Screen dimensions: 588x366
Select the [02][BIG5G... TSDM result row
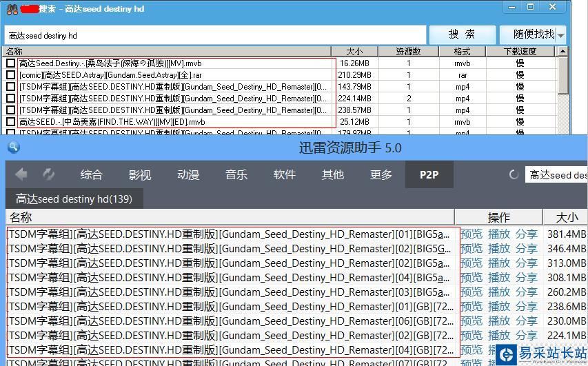tap(229, 249)
